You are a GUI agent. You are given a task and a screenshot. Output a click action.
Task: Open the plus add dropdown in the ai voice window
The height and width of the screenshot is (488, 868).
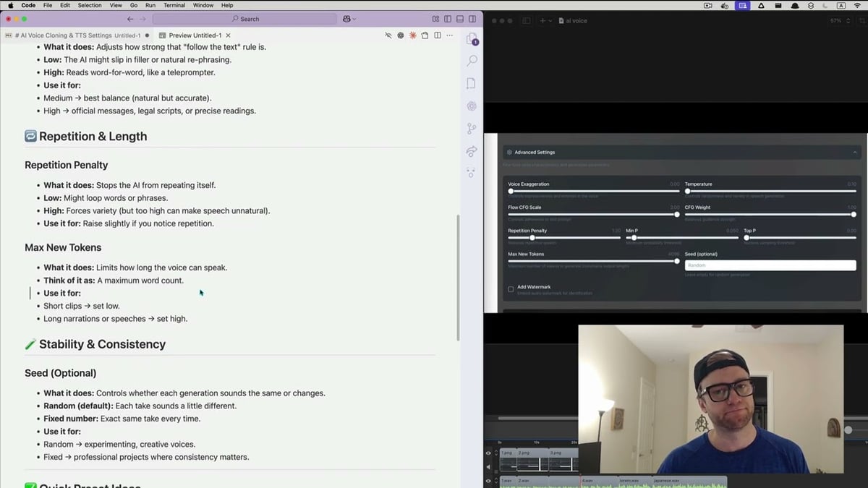click(546, 21)
